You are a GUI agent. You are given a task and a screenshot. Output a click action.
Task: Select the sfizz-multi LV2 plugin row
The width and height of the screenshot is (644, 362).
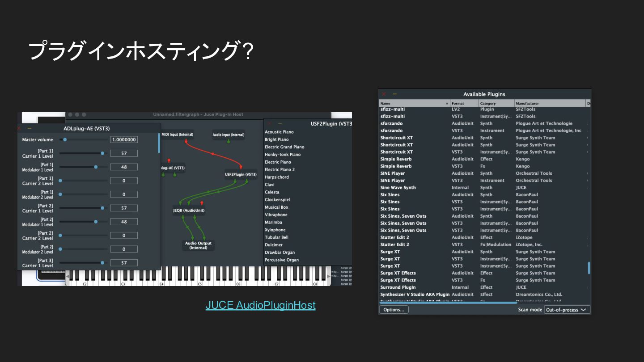483,109
